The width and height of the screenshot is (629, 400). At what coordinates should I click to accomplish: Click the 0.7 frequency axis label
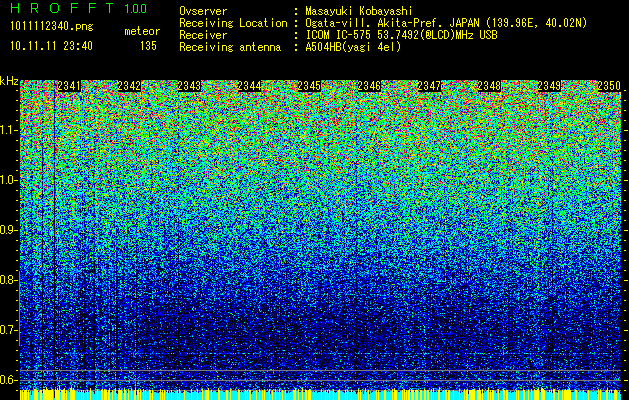(8, 330)
